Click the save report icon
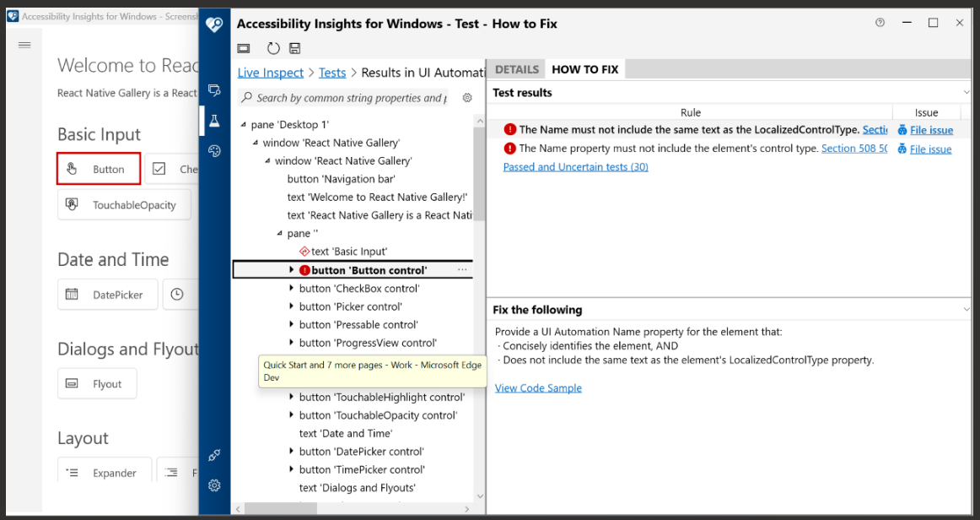This screenshot has width=980, height=520. click(x=294, y=48)
